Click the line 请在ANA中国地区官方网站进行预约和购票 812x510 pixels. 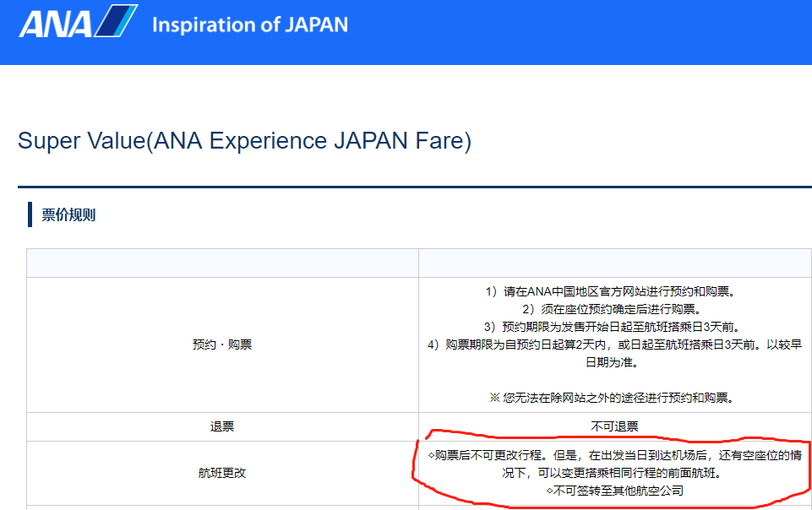(611, 291)
